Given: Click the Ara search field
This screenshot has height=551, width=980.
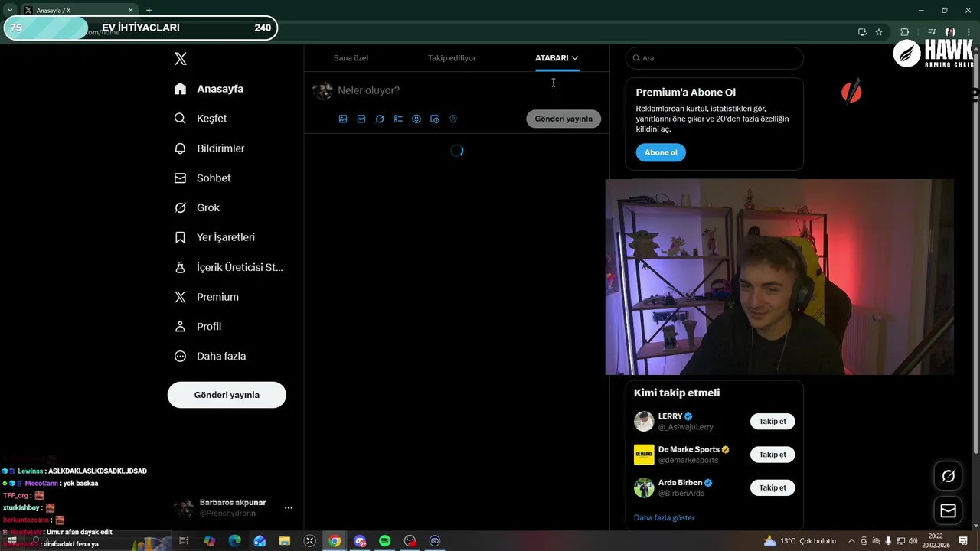Looking at the screenshot, I should pyautogui.click(x=714, y=58).
